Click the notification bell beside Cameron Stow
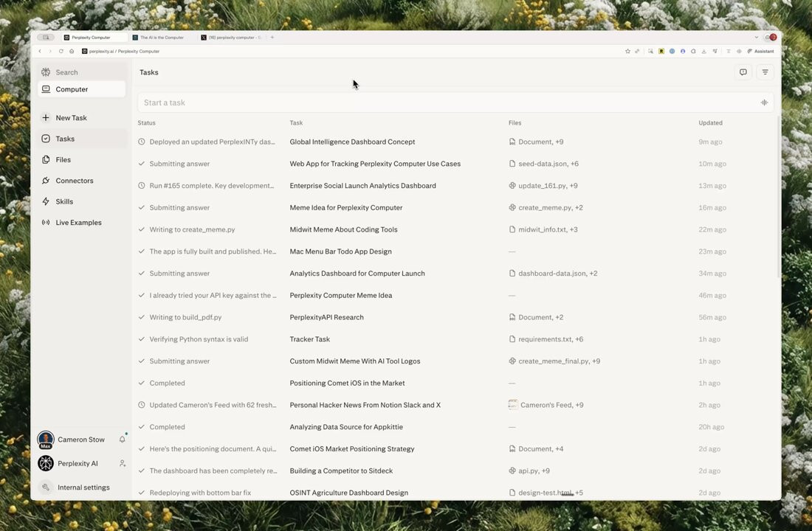The image size is (812, 531). point(123,440)
